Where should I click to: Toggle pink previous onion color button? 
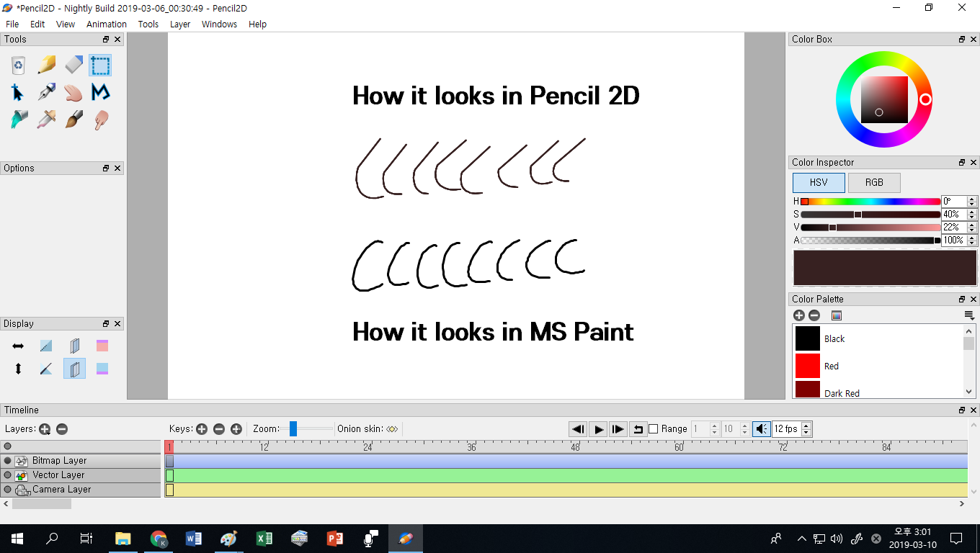point(102,346)
